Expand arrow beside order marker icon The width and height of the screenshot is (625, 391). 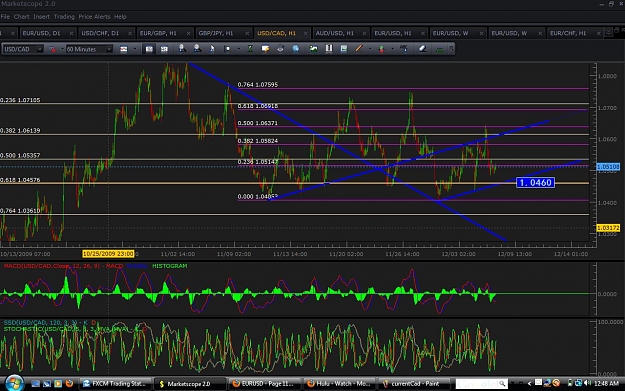[x=392, y=49]
